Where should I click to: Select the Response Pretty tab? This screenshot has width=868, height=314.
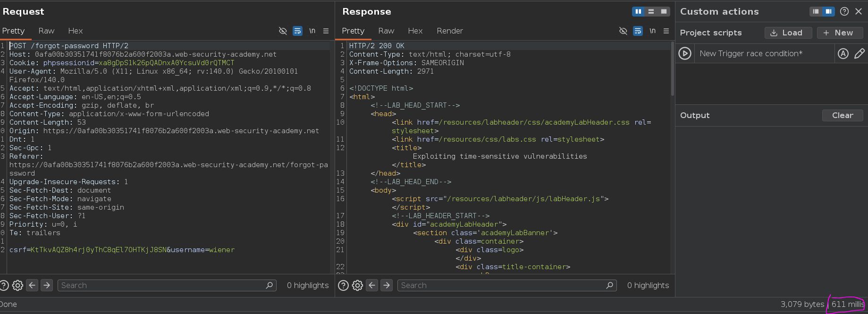[x=353, y=31]
